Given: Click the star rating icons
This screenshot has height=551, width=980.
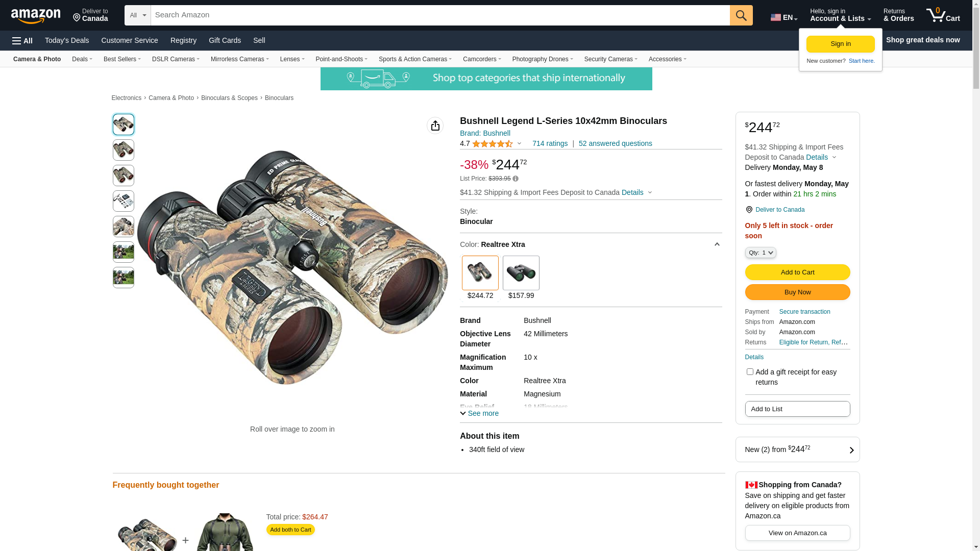Looking at the screenshot, I should tap(492, 144).
